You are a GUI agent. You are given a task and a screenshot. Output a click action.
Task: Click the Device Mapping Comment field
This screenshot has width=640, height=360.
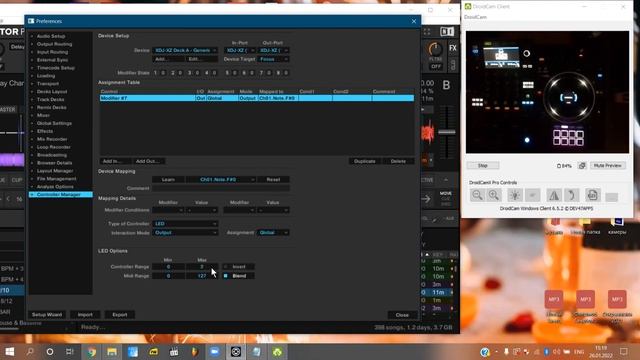click(221, 189)
